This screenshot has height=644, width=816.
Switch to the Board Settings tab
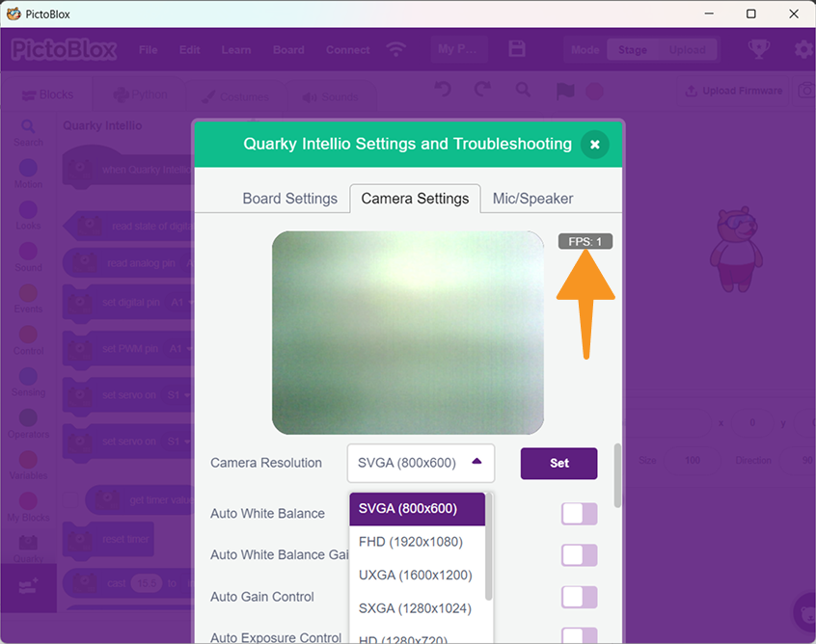pyautogui.click(x=289, y=199)
